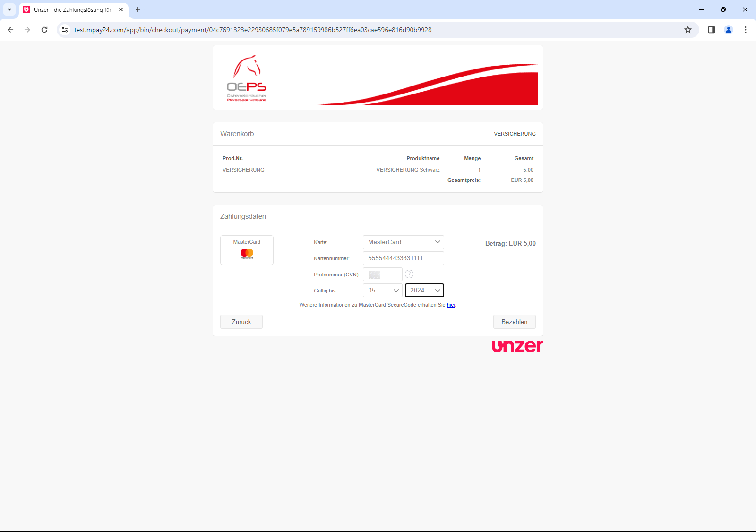The width and height of the screenshot is (756, 532).
Task: Click the browser forward arrow
Action: pos(27,30)
